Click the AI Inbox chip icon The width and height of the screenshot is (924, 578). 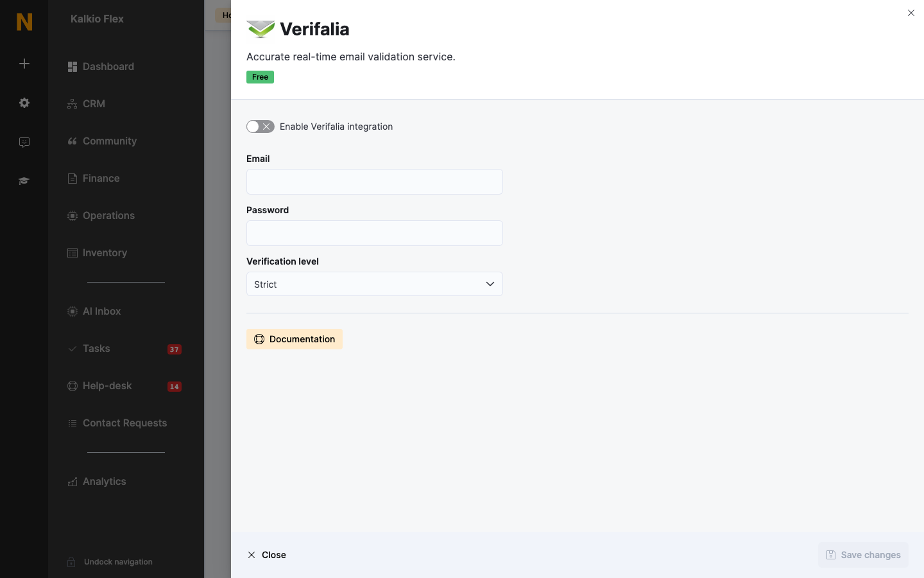coord(73,311)
